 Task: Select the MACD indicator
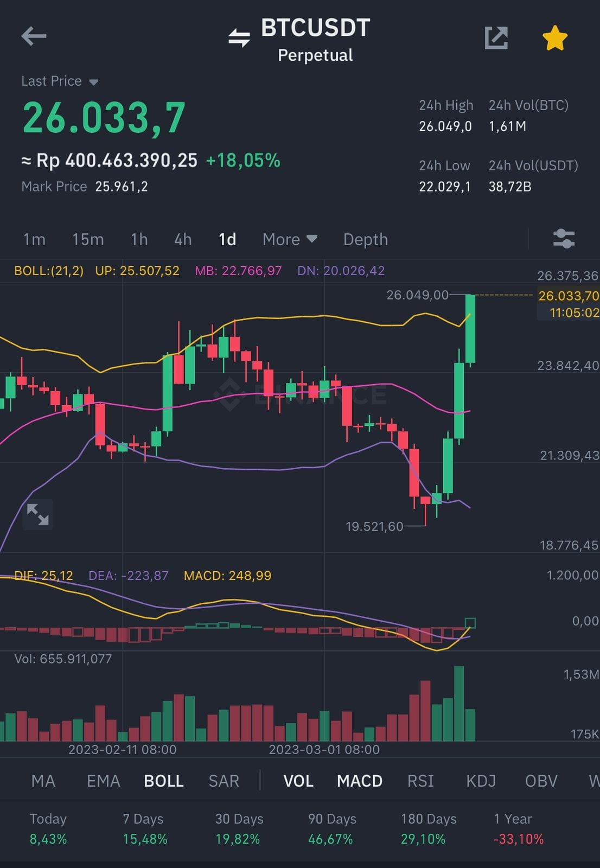(x=359, y=781)
